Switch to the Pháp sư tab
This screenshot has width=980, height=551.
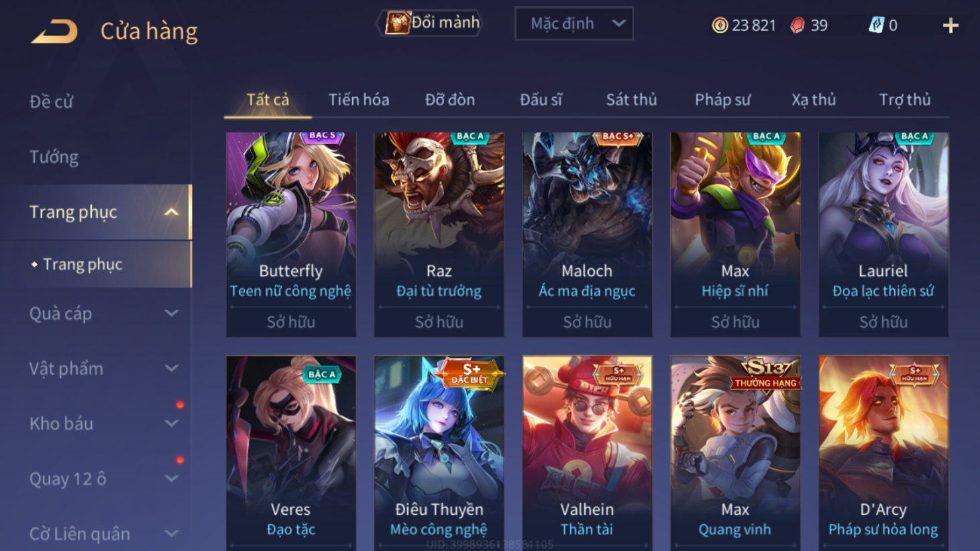722,100
